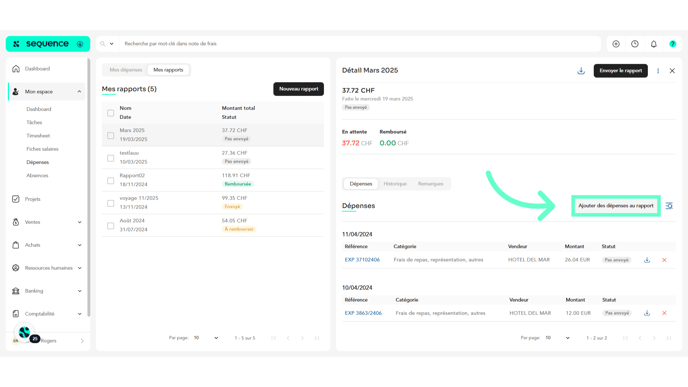Switch to the Historique tab
This screenshot has height=387, width=688.
(x=395, y=184)
